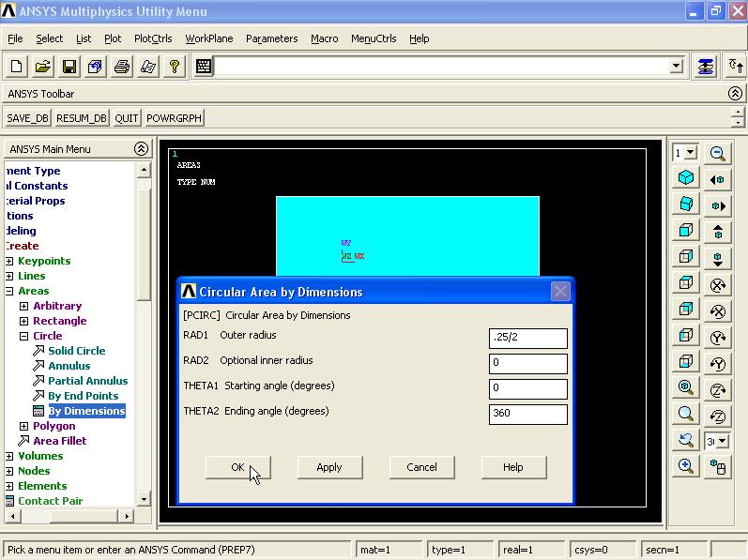The width and height of the screenshot is (748, 560).
Task: Expand the Keypoints tree node
Action: pos(9,261)
